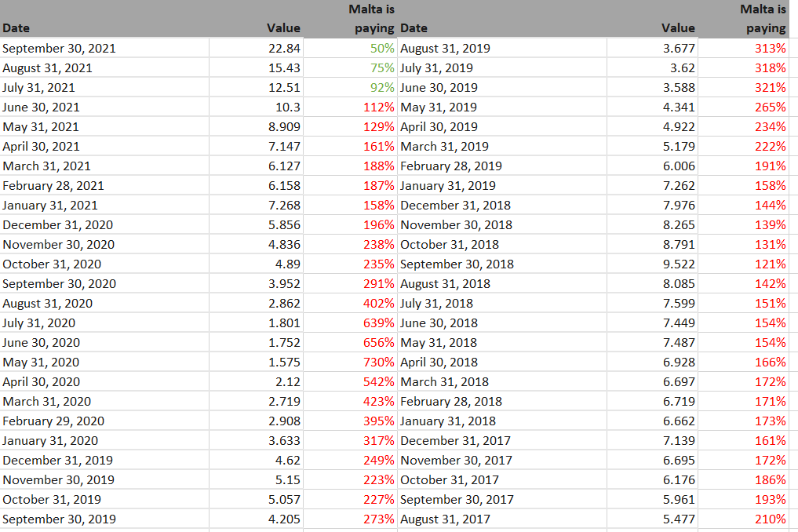Select the value cell 4.205
Screen dimensions: 798x532
(x=284, y=519)
